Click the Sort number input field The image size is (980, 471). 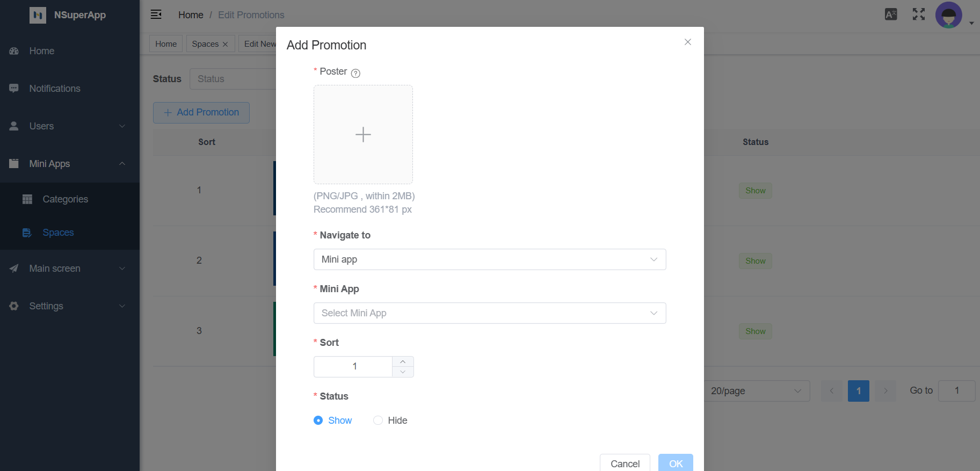point(354,367)
